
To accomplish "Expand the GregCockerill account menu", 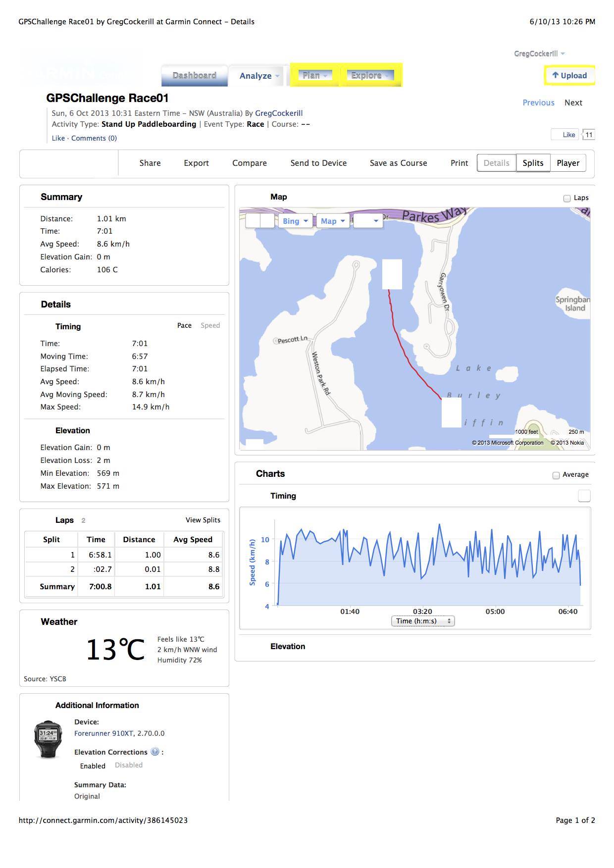I will [x=539, y=53].
